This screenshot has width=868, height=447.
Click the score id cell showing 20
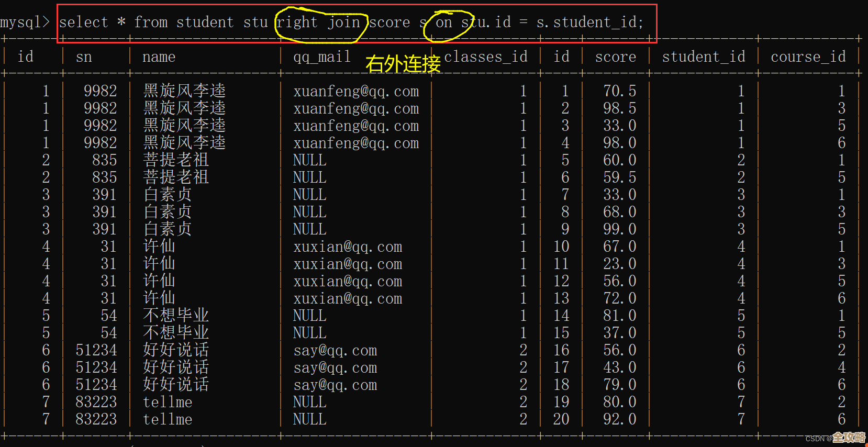561,419
